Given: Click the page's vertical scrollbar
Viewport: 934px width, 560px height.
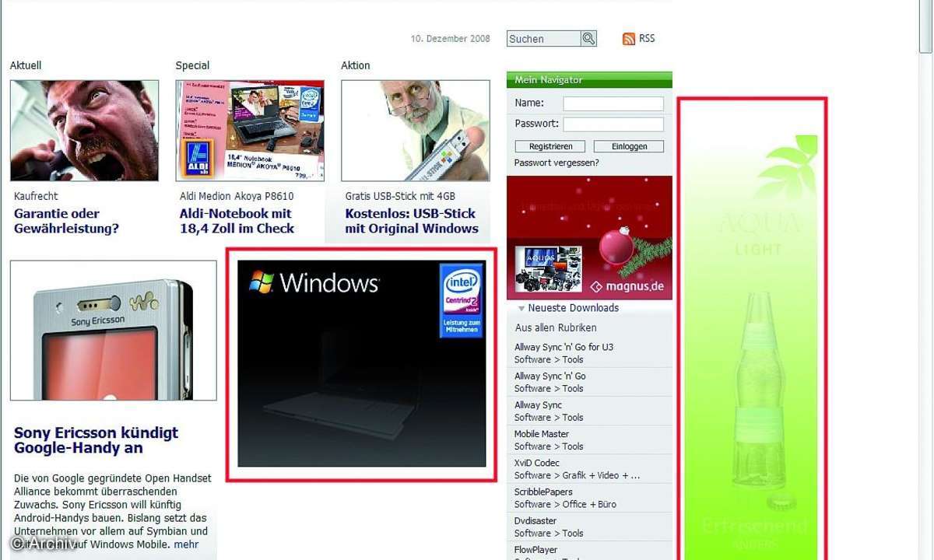Looking at the screenshot, I should click(926, 280).
